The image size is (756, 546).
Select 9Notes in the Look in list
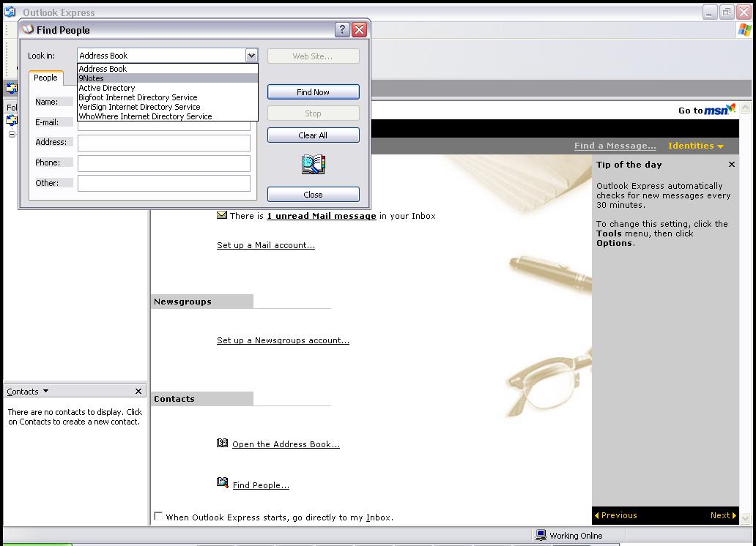tap(167, 78)
